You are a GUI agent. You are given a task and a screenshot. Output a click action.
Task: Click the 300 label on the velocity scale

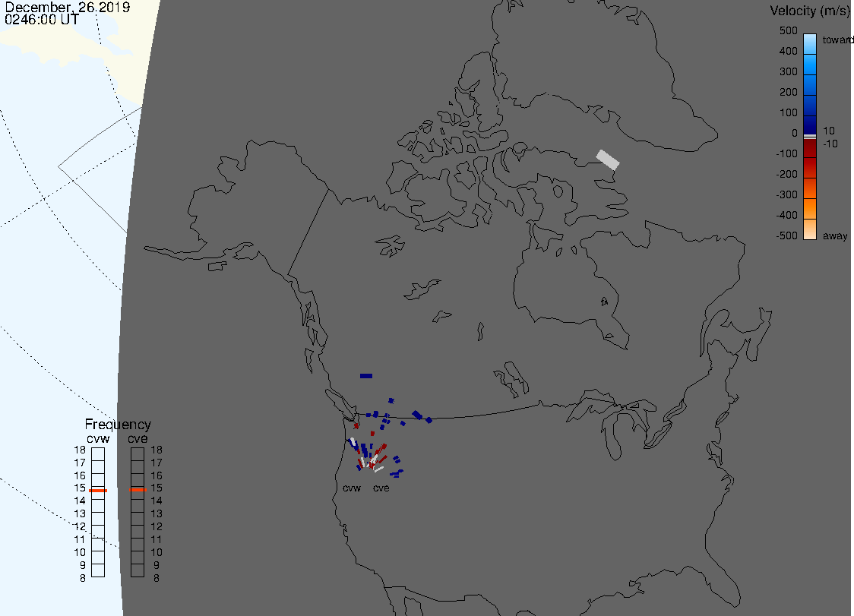(x=788, y=72)
